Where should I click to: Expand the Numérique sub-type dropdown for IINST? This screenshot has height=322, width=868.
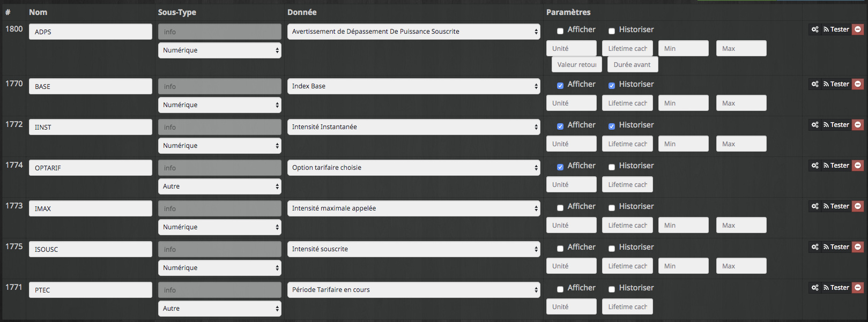(x=220, y=146)
